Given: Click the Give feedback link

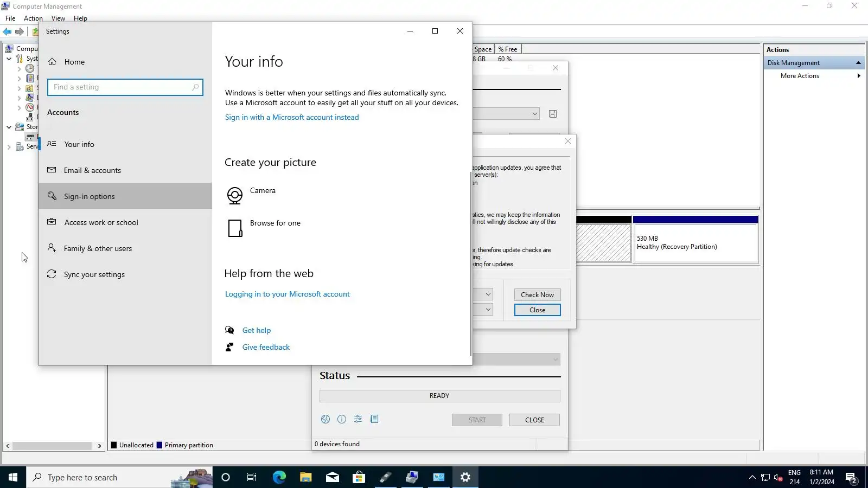Looking at the screenshot, I should (266, 347).
